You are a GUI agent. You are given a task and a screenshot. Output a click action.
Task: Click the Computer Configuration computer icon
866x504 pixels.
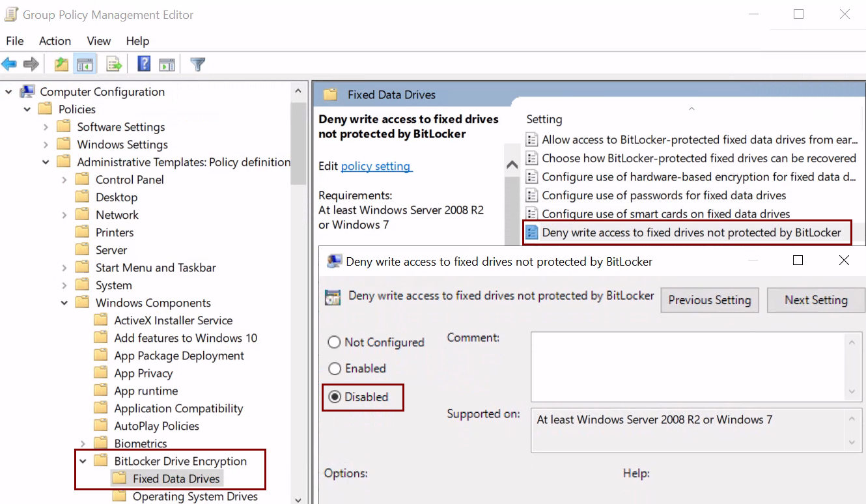tap(27, 91)
